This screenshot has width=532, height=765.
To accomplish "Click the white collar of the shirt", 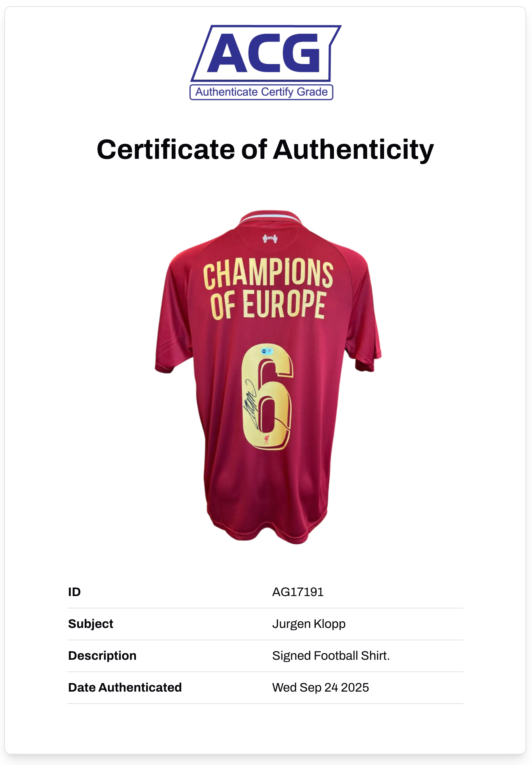I will coord(270,217).
